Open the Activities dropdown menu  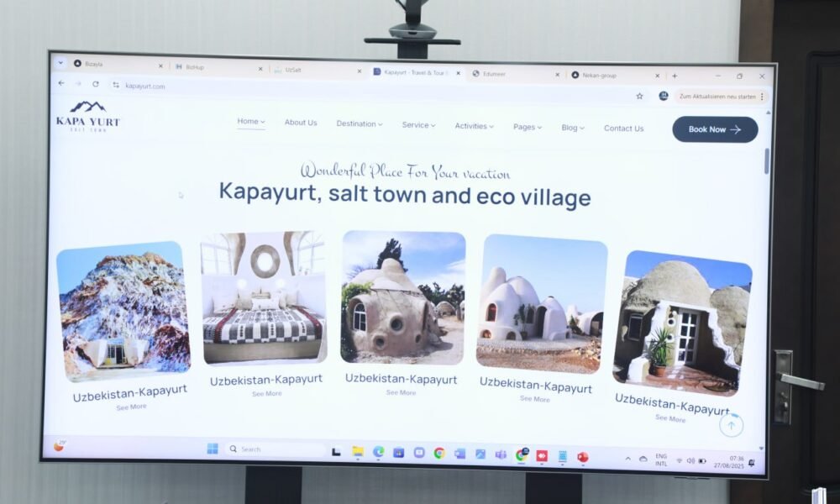click(474, 126)
